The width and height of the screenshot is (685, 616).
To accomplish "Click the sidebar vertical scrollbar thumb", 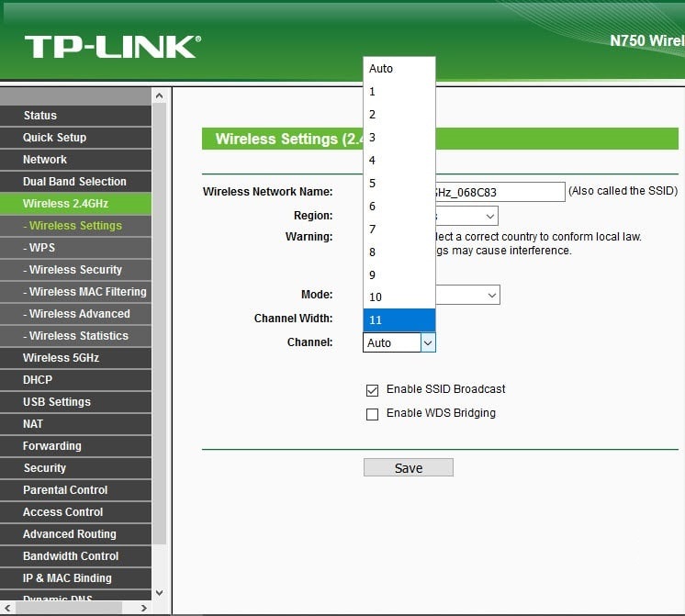I will pos(160,324).
